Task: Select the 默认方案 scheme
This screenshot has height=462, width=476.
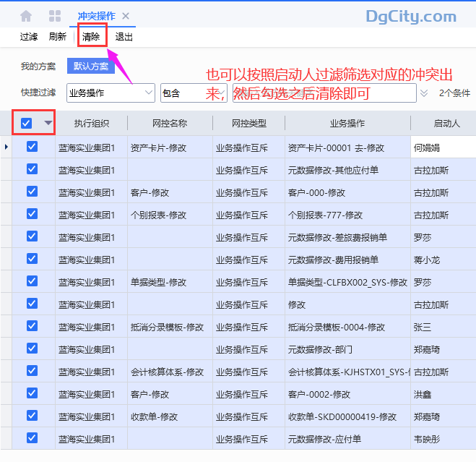Action: point(91,67)
